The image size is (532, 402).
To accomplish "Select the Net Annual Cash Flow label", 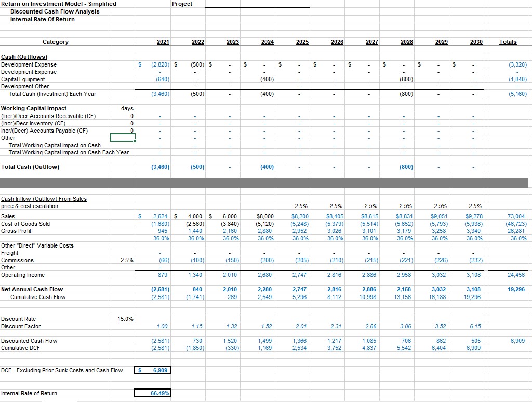I will point(32,289).
